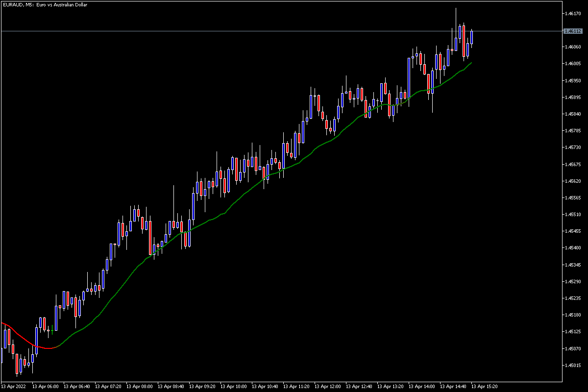Click time axis label 13 Apr 11:20
Viewport: 588px width, 392px height.
pos(296,387)
